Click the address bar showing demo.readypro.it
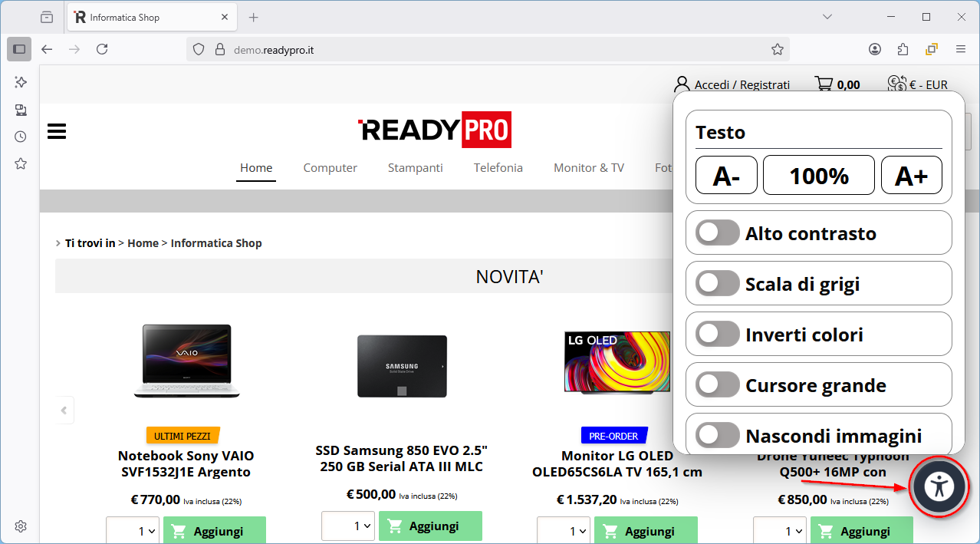 488,49
